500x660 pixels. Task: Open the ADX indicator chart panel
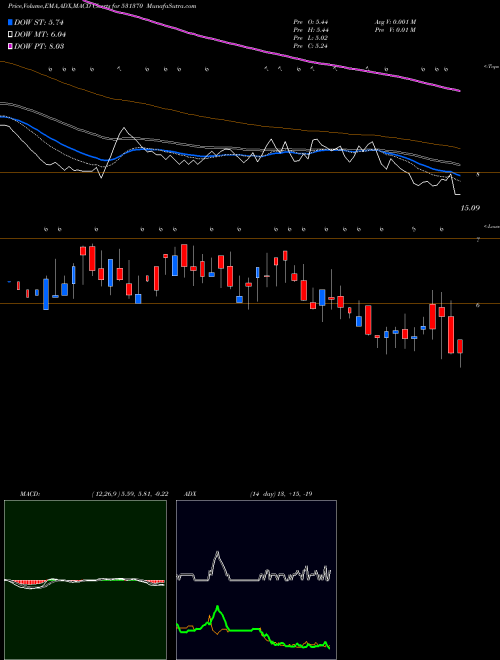[256, 580]
